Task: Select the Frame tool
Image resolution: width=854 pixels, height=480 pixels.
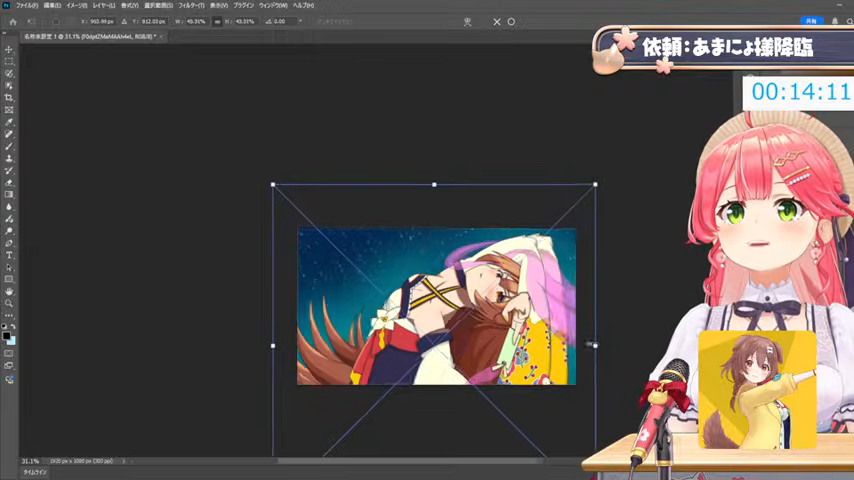Action: tap(9, 110)
